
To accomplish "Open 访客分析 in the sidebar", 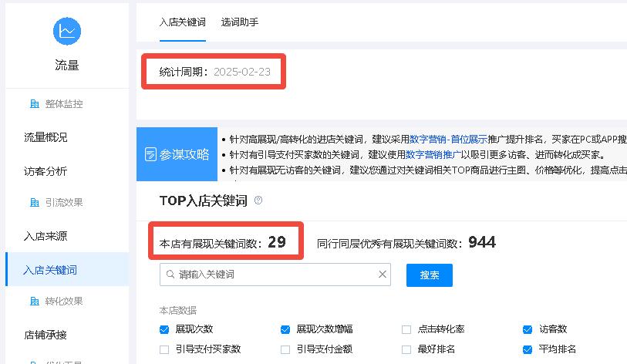I will point(46,171).
